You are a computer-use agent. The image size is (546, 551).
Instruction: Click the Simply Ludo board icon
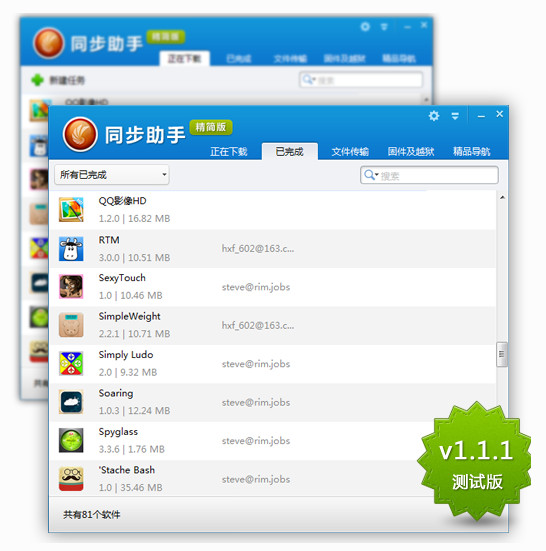(71, 363)
